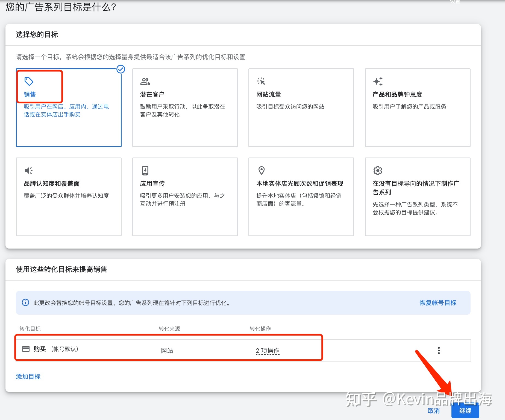Click the credit card icon beside 购买
505x420 pixels.
pyautogui.click(x=26, y=349)
